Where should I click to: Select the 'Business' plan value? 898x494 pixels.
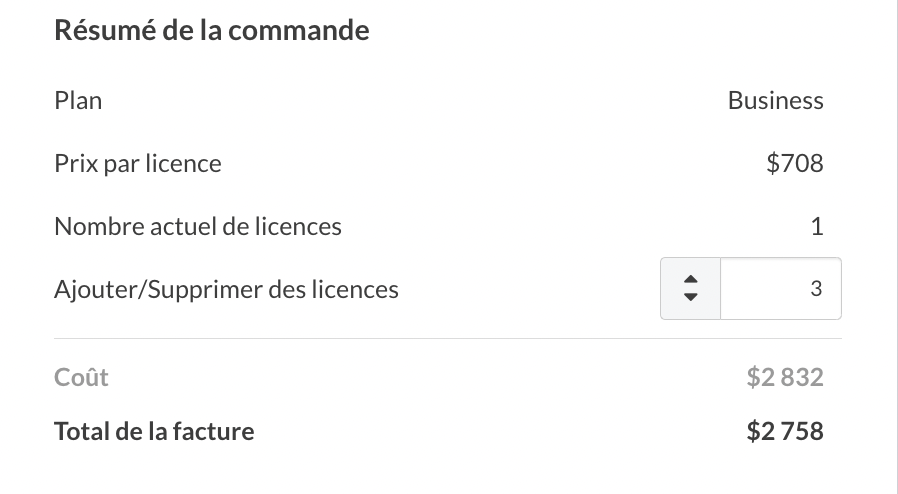point(775,101)
